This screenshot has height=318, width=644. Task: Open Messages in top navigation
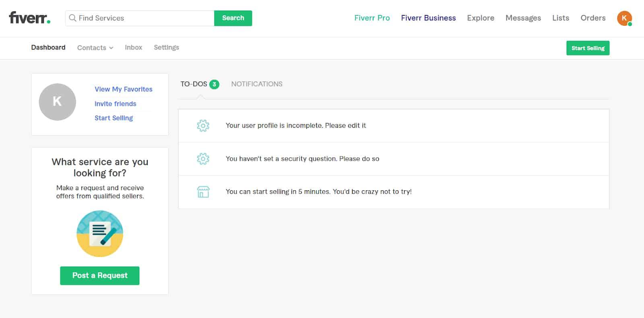coord(523,18)
